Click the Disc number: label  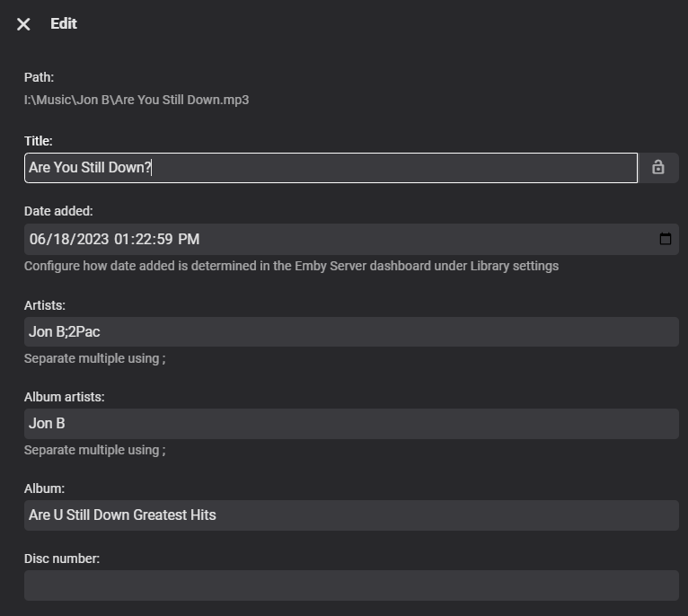62,559
